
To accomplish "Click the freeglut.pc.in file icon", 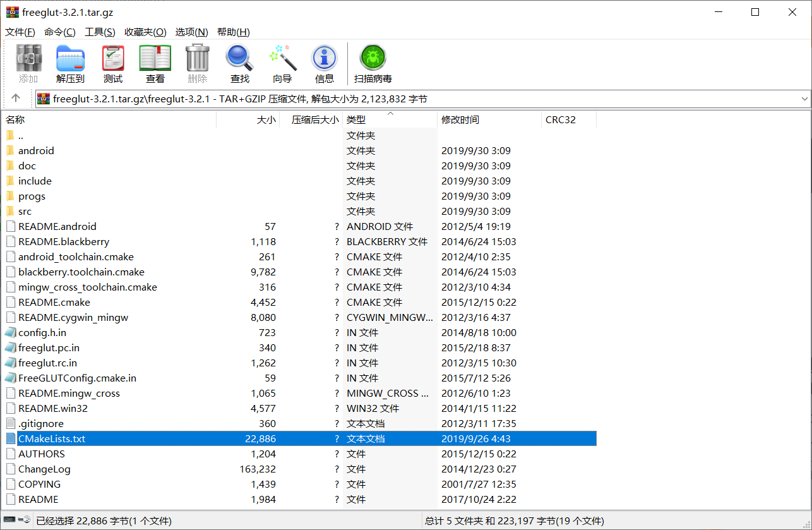I will click(x=10, y=347).
